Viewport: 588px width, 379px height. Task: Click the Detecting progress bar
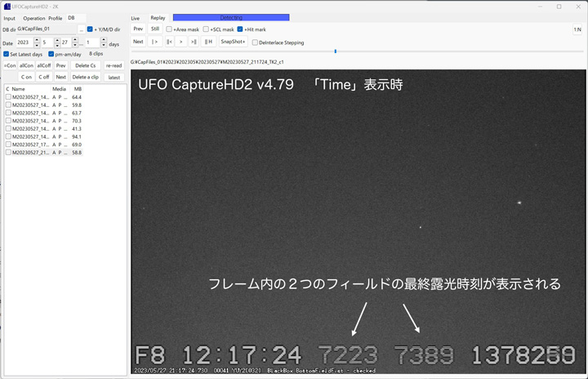231,18
